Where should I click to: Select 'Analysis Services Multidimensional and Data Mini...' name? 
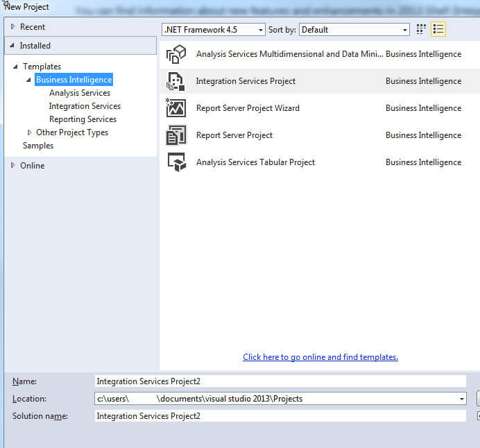click(x=289, y=54)
